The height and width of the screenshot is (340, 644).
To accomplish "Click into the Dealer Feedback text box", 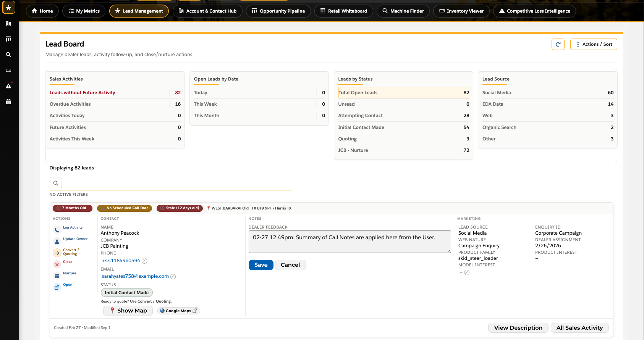I will 350,242.
